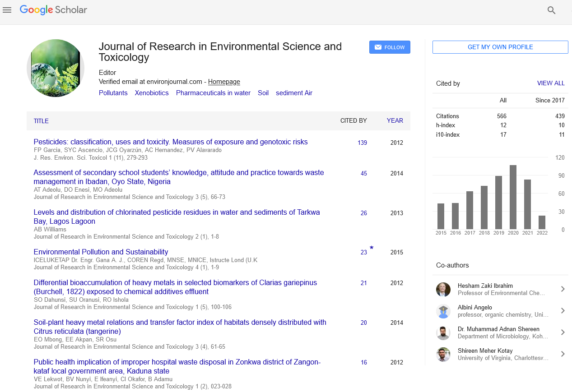Select the Soil interest tag
Screen dimensions: 572x392
263,93
